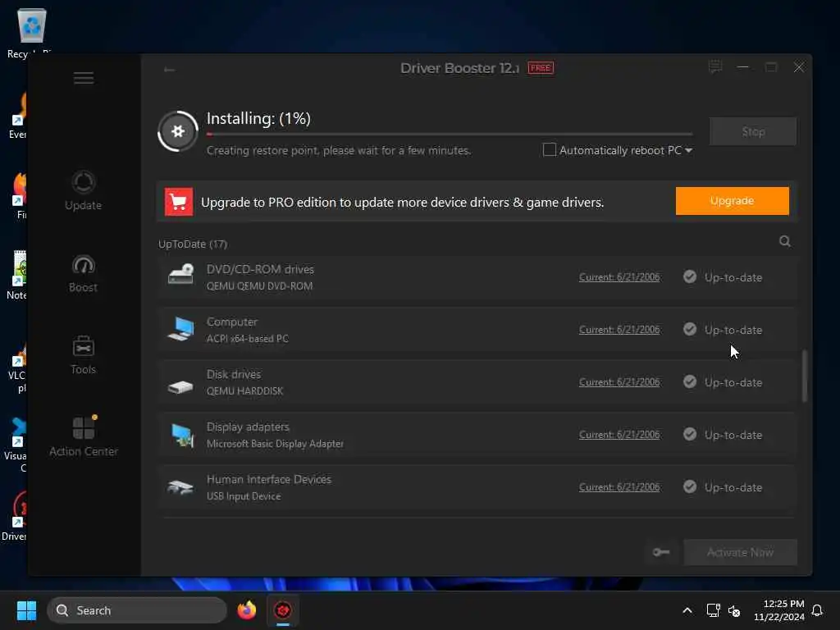Click check mark for Human Interface Devices
This screenshot has width=840, height=630.
[x=689, y=486]
